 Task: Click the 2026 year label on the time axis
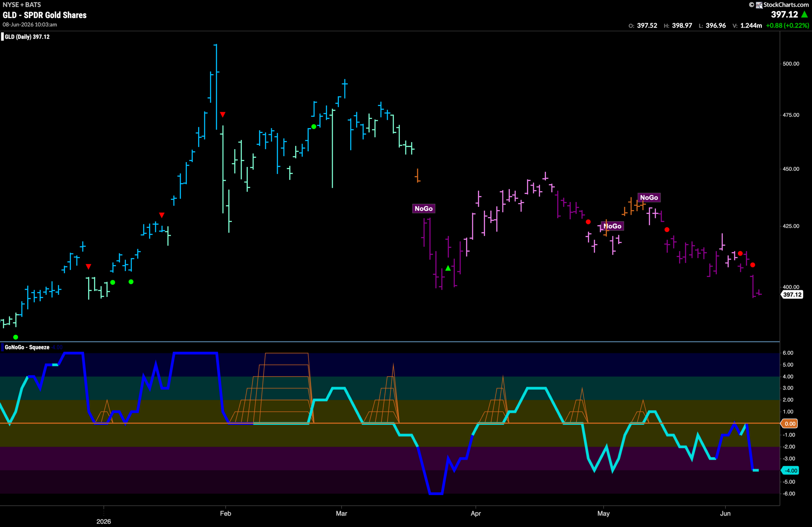coord(104,522)
